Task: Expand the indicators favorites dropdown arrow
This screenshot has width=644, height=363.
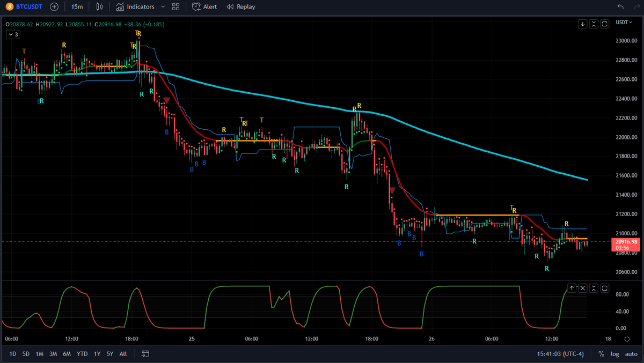Action: [163, 7]
